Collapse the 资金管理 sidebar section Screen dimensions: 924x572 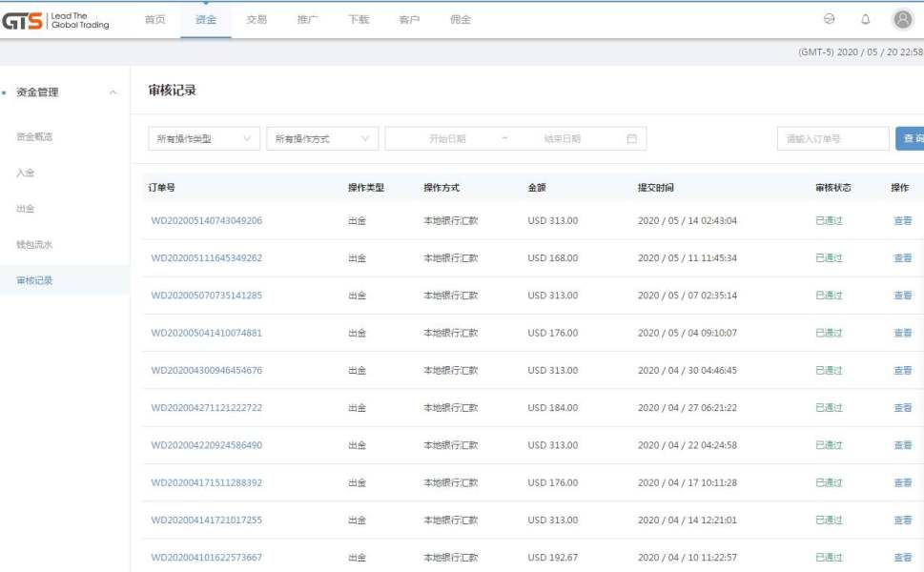coord(113,92)
